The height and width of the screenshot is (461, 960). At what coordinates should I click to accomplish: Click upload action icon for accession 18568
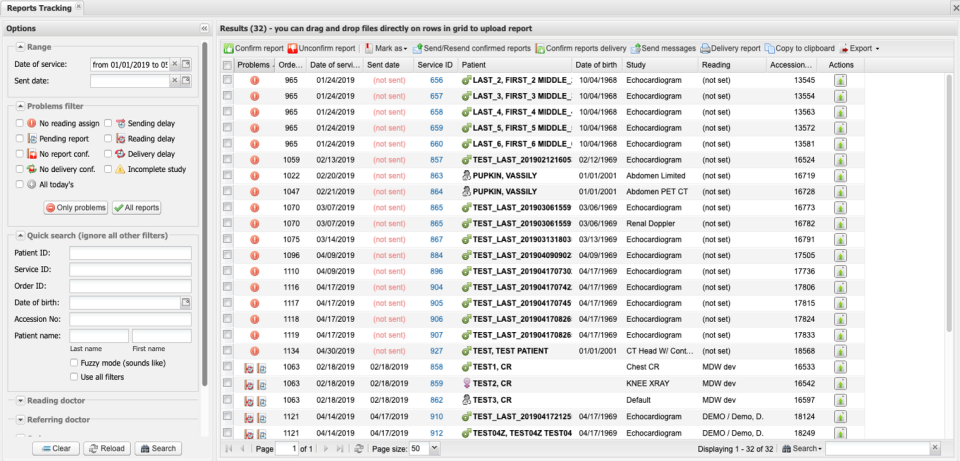(840, 351)
